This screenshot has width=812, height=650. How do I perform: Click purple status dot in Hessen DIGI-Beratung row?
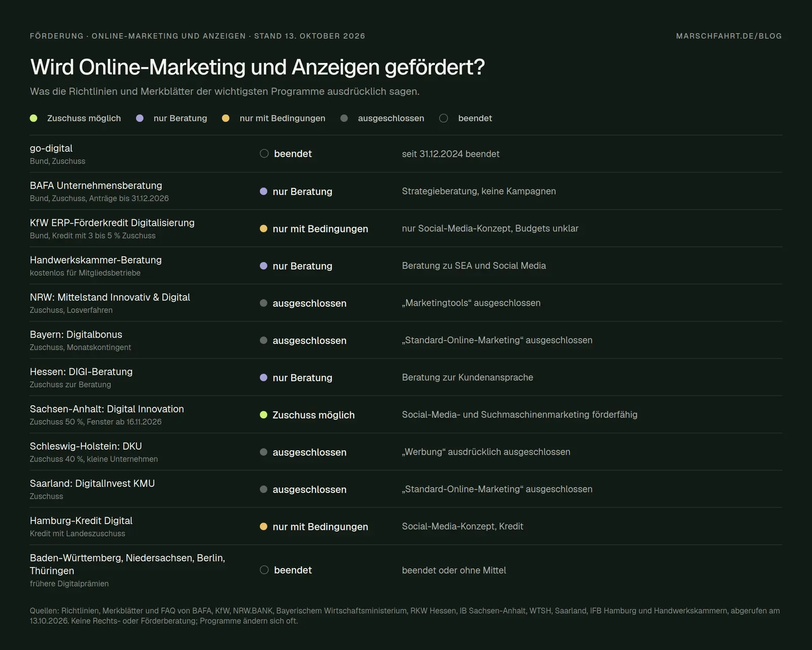tap(263, 377)
